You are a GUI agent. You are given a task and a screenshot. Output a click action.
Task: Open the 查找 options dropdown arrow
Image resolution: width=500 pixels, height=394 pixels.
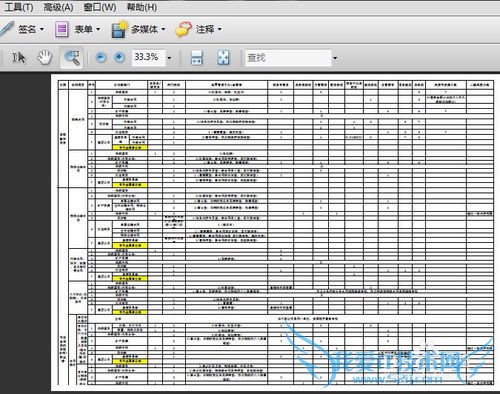coord(335,58)
